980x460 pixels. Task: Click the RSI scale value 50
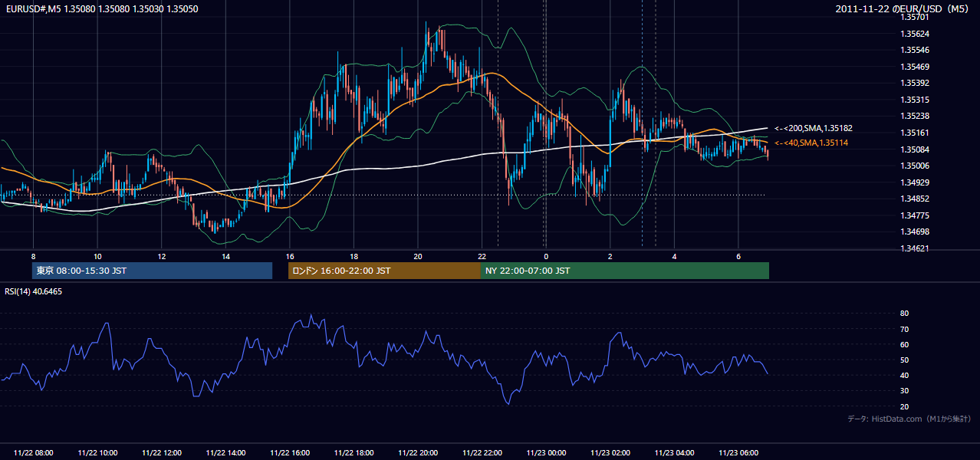click(905, 360)
